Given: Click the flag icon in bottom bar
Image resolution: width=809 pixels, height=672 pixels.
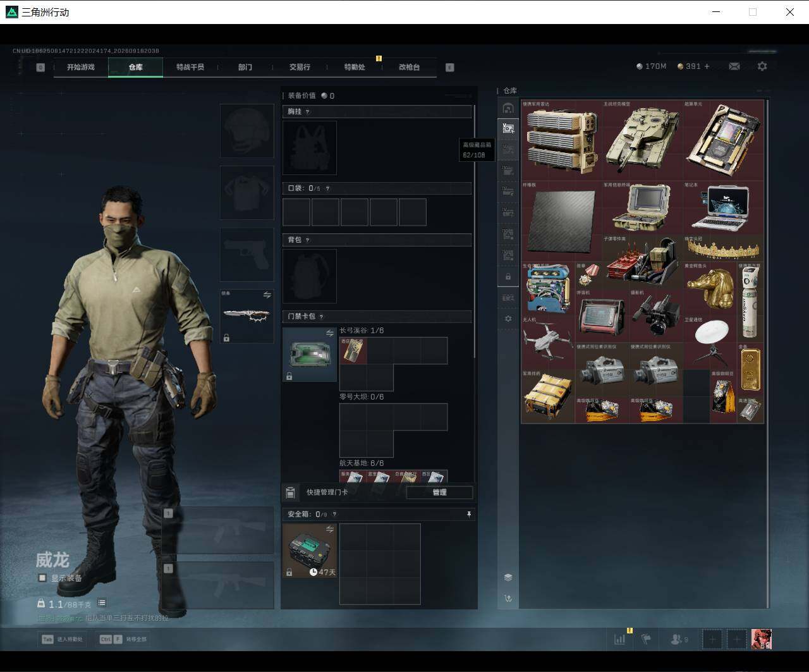Looking at the screenshot, I should (x=646, y=639).
